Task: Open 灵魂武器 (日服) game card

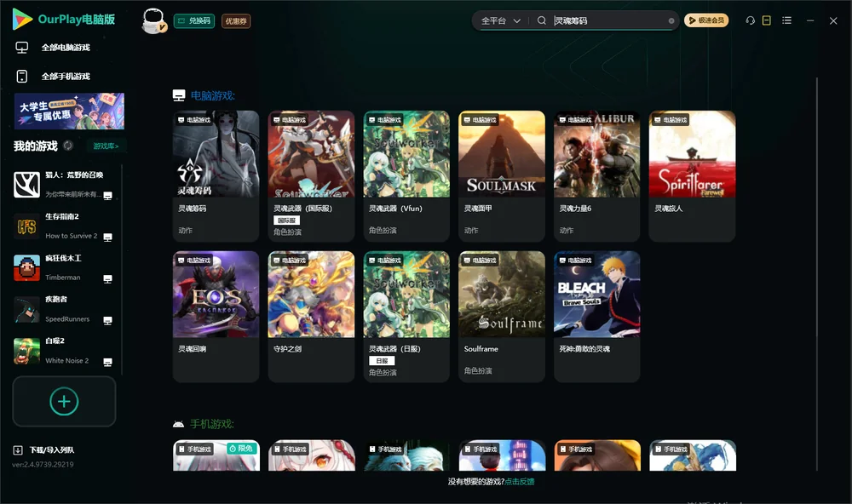Action: click(x=406, y=317)
